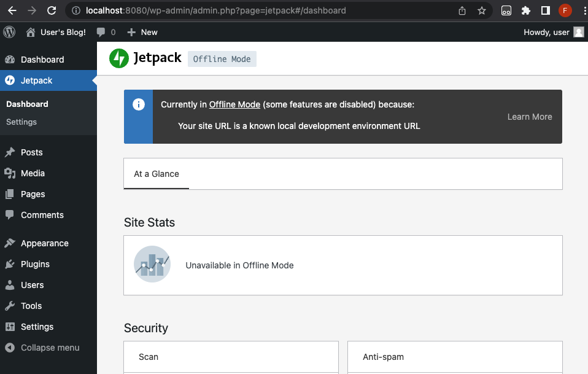
Task: Click the browser address bar
Action: pos(246,10)
